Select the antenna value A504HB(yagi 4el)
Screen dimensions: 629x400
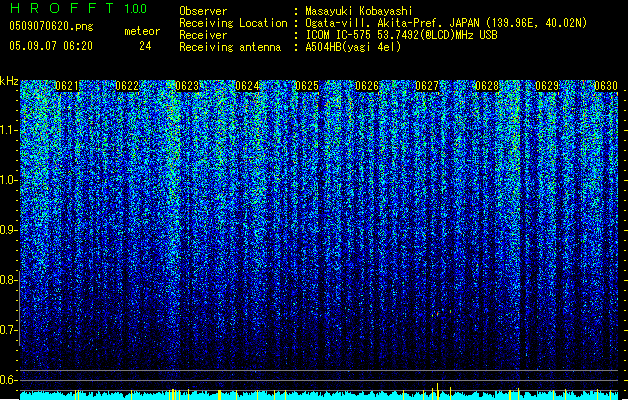pyautogui.click(x=353, y=47)
